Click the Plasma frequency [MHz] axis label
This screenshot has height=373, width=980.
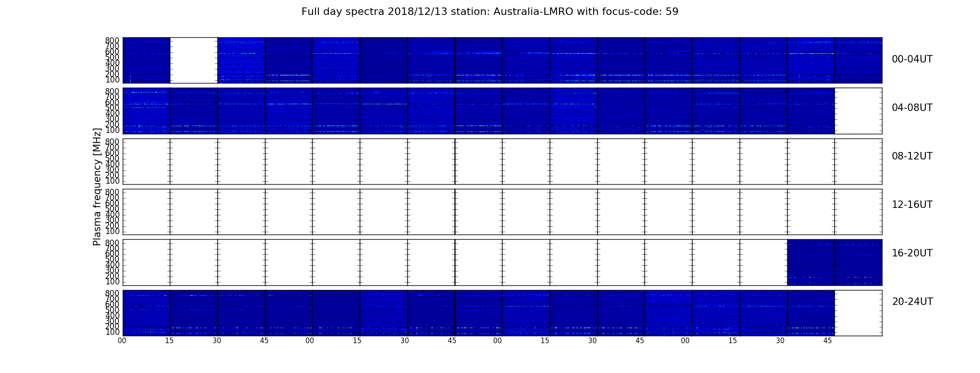click(x=97, y=186)
